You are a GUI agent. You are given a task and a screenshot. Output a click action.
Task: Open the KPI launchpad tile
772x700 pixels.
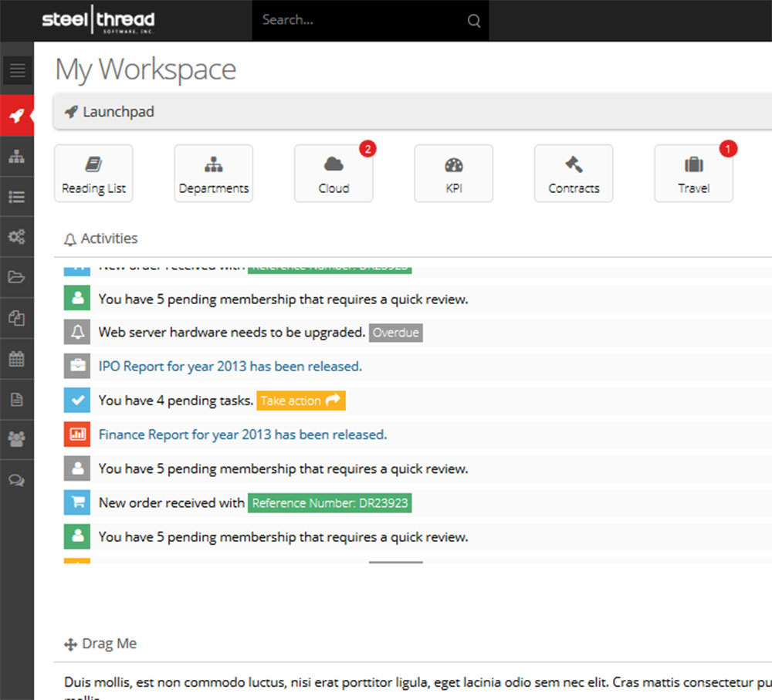(454, 174)
